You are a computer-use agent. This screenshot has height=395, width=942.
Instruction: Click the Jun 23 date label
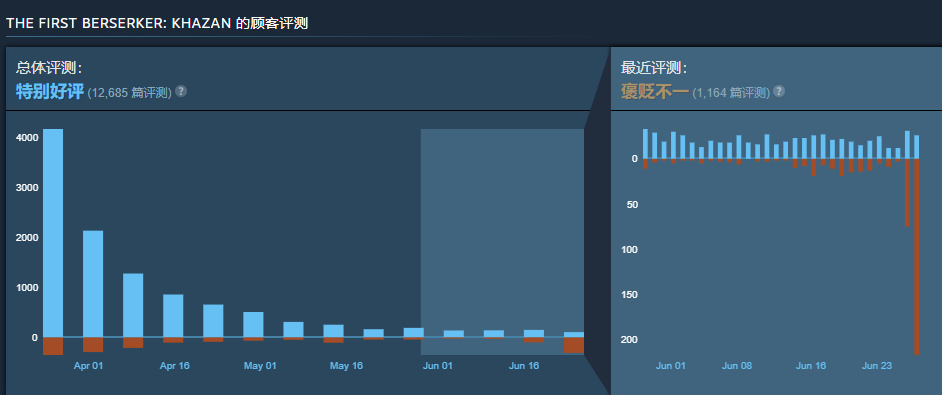pyautogui.click(x=878, y=366)
